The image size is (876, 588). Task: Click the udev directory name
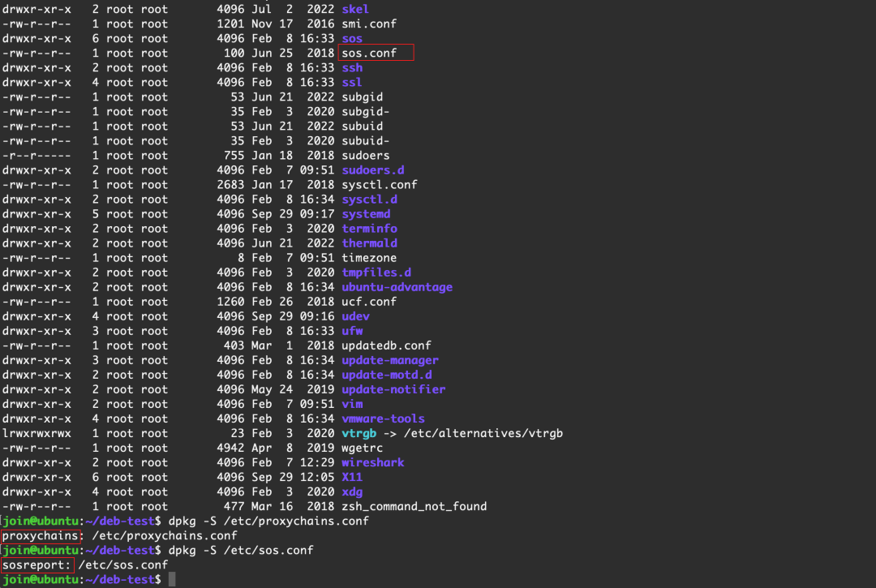click(x=355, y=316)
